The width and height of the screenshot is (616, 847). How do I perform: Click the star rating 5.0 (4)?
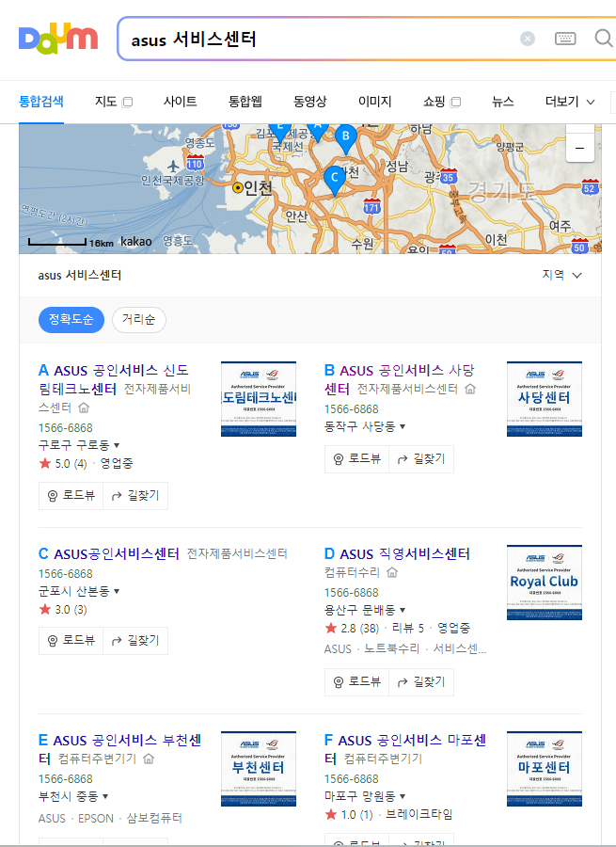63,463
